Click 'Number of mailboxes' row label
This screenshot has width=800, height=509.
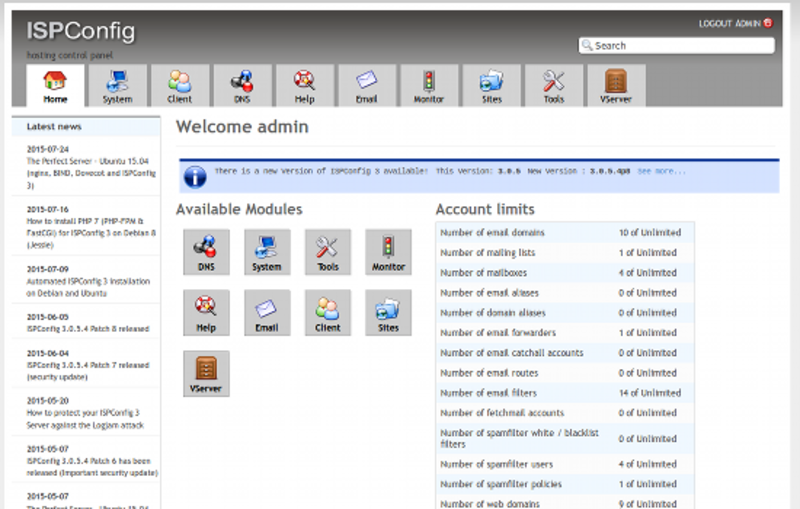(484, 273)
